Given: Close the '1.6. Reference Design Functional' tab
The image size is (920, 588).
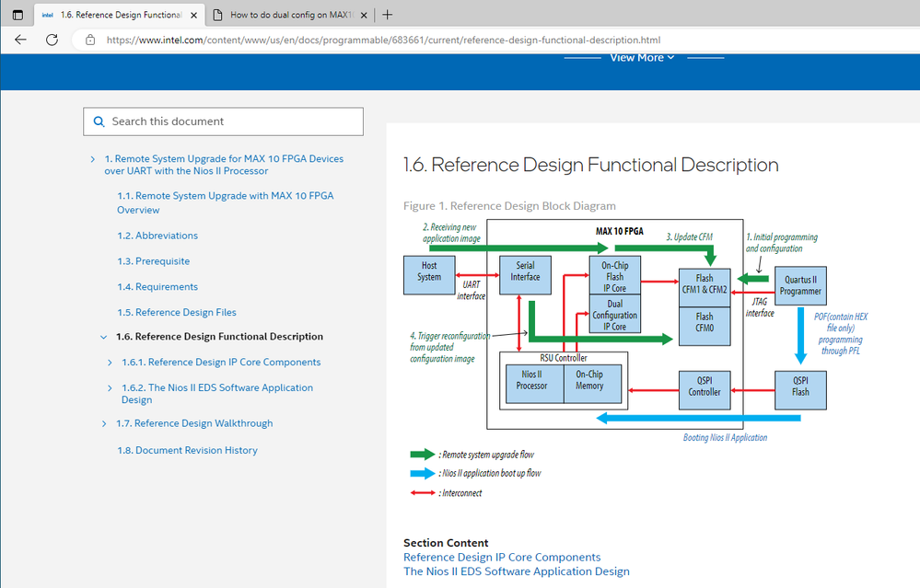Looking at the screenshot, I should click(x=192, y=15).
